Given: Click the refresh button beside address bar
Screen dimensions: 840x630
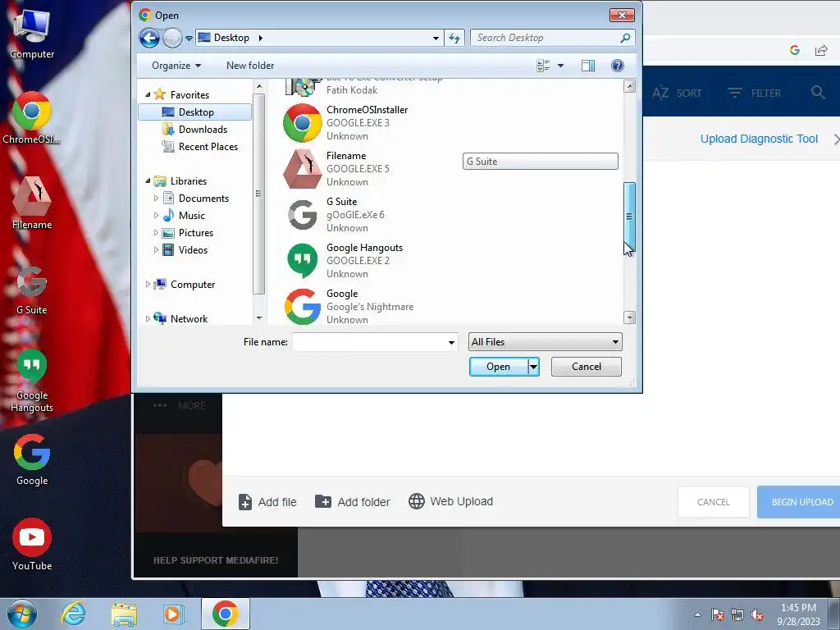Looking at the screenshot, I should (454, 38).
